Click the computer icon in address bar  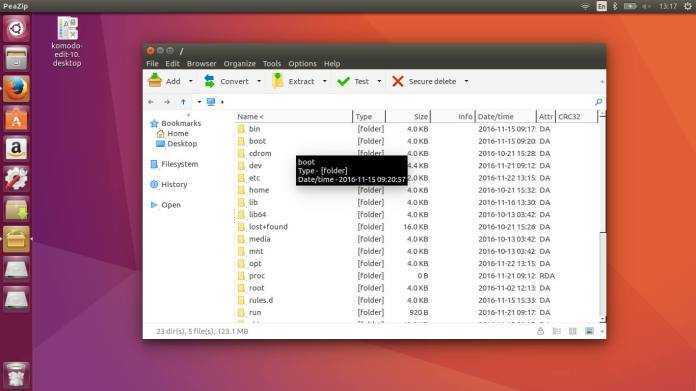tap(211, 102)
